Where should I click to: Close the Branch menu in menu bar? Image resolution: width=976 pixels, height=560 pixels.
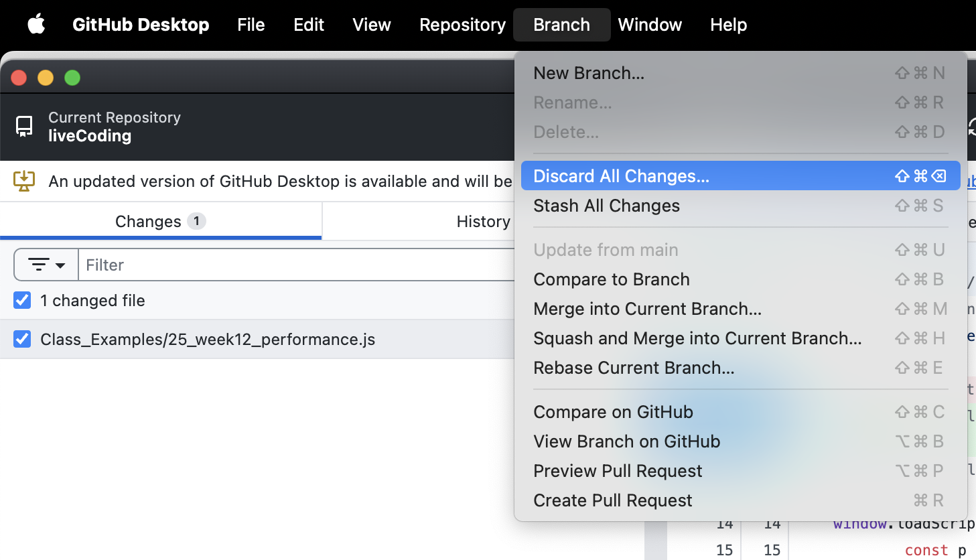561,25
